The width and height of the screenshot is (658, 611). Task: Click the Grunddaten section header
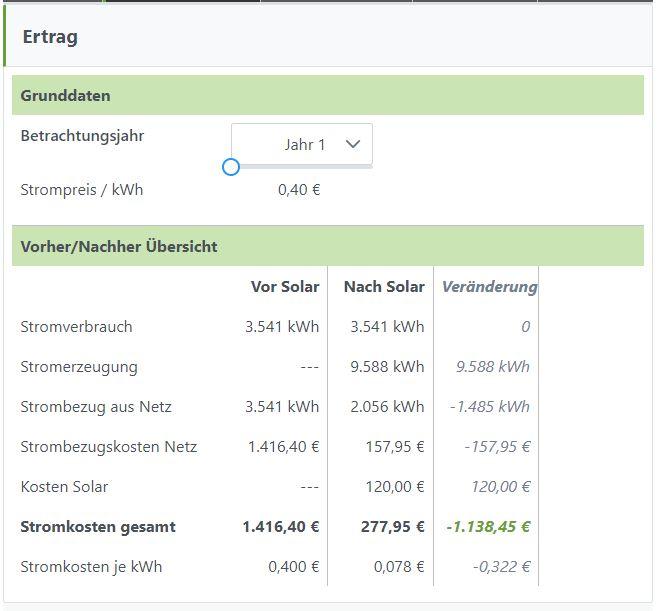tap(328, 95)
